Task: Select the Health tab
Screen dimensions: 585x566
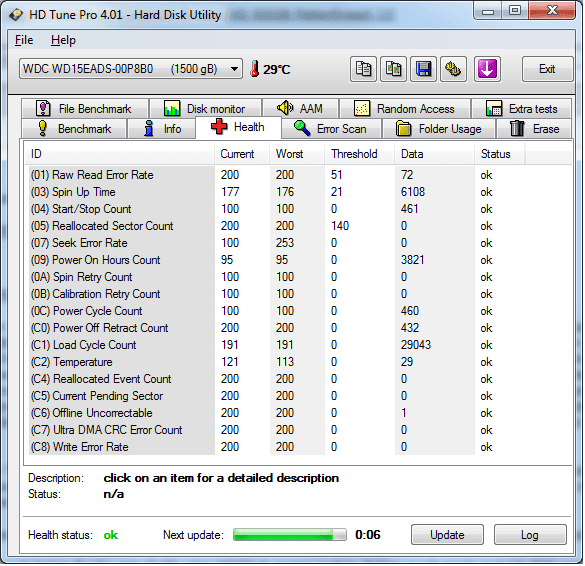Action: click(238, 127)
